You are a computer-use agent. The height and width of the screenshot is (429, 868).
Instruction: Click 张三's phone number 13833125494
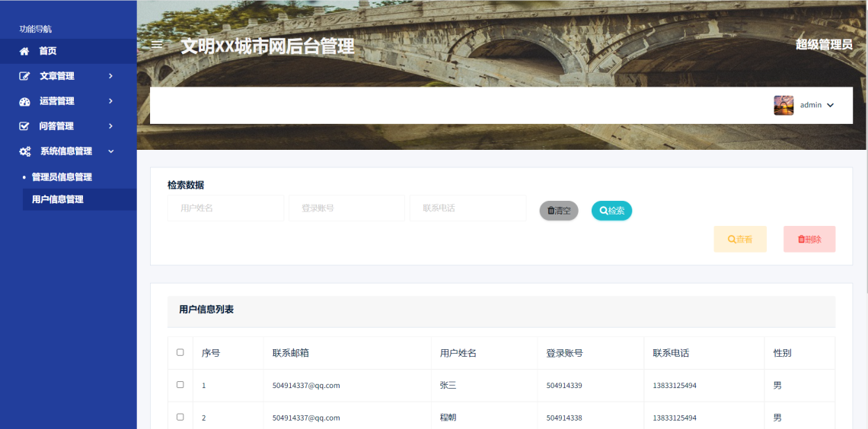pyautogui.click(x=675, y=386)
